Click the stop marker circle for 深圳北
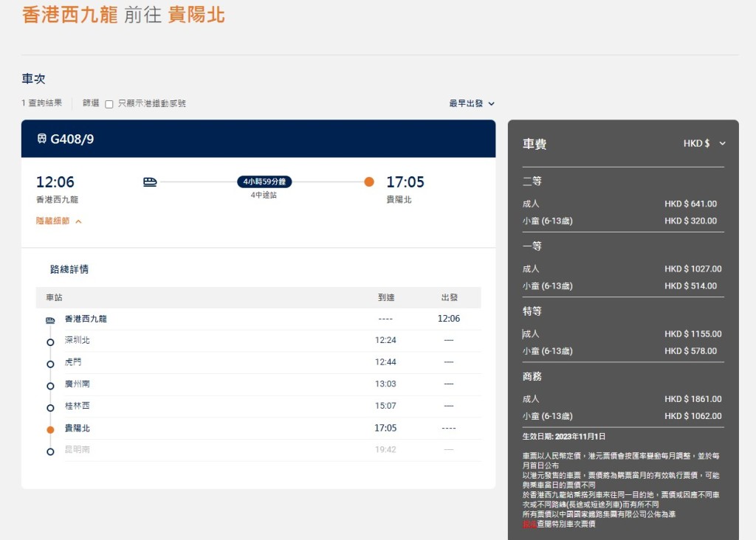Viewport: 756px width, 540px height. coord(50,342)
